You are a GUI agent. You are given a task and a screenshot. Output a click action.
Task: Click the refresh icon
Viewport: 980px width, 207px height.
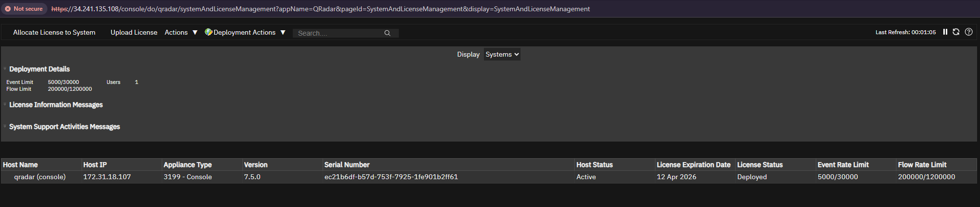click(956, 32)
